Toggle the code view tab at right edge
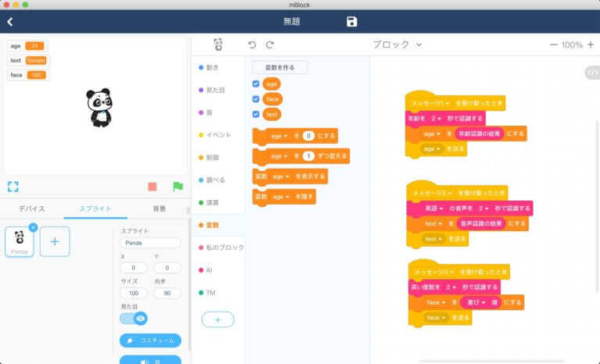600x364 pixels. tap(593, 73)
